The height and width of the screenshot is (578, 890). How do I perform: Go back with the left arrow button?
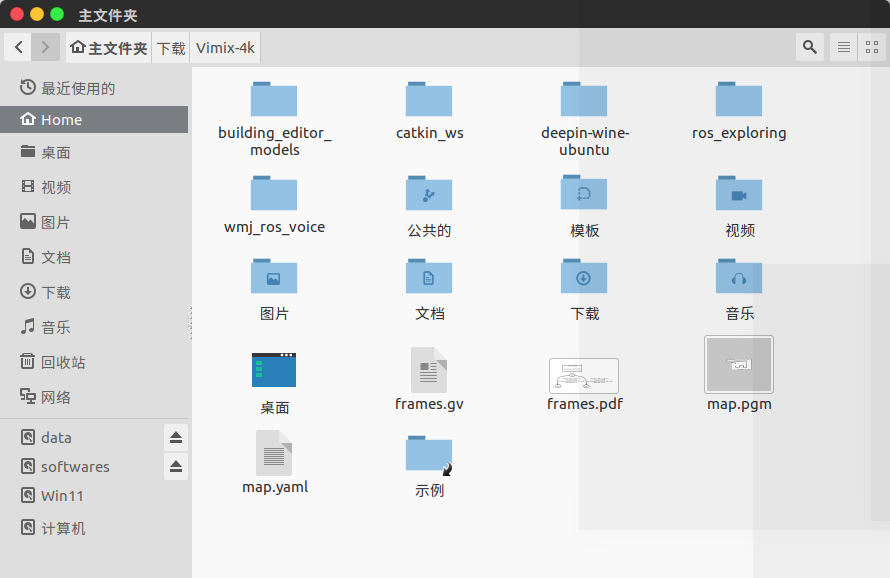(x=18, y=47)
